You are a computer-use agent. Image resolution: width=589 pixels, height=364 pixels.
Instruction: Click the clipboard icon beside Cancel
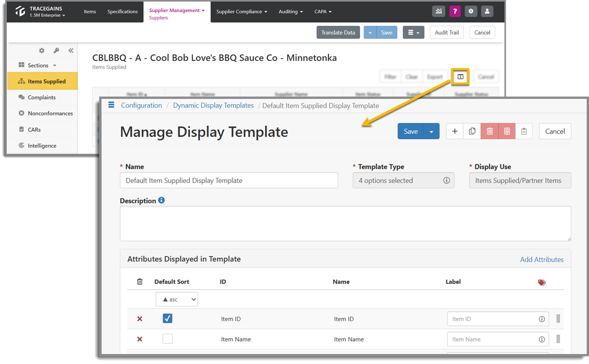click(x=524, y=131)
